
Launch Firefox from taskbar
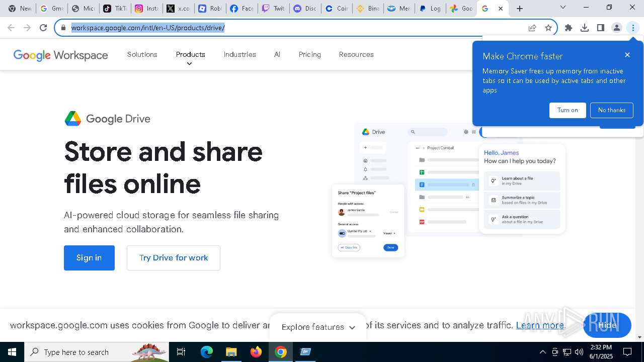coord(256,352)
